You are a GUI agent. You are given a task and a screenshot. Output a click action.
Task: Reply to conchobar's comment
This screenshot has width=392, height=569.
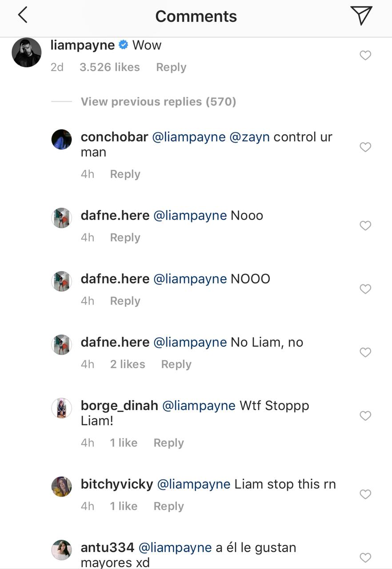point(125,174)
